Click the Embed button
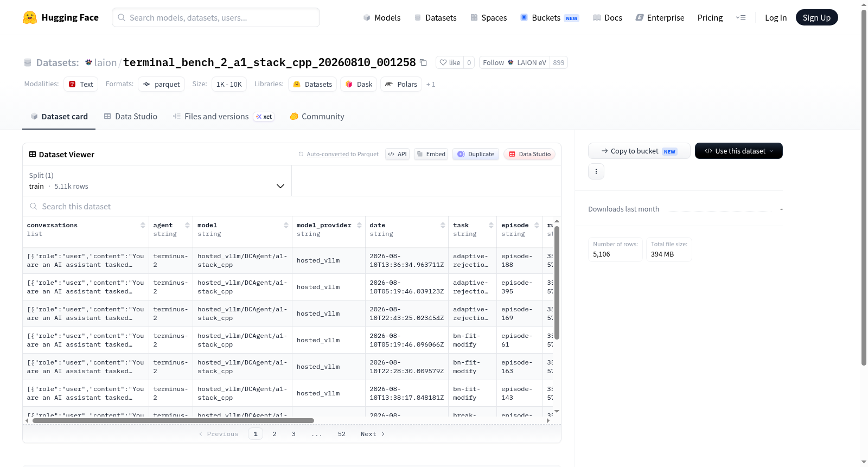 click(431, 154)
